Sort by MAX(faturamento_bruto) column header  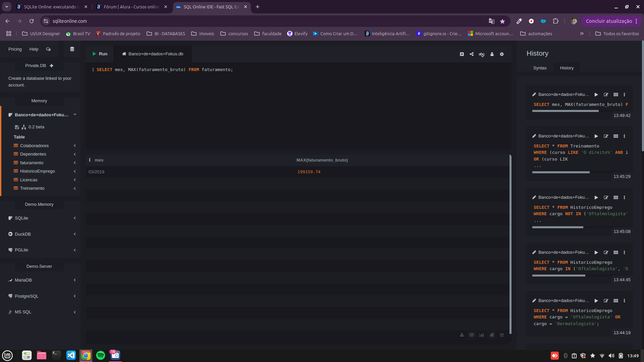pyautogui.click(x=322, y=160)
